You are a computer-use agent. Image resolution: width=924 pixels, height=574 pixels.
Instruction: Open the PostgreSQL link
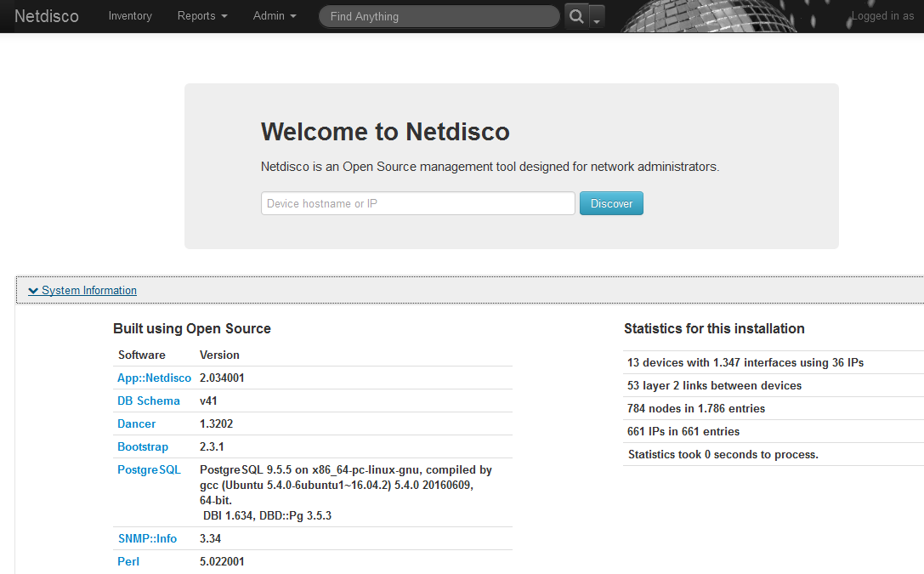(x=149, y=469)
